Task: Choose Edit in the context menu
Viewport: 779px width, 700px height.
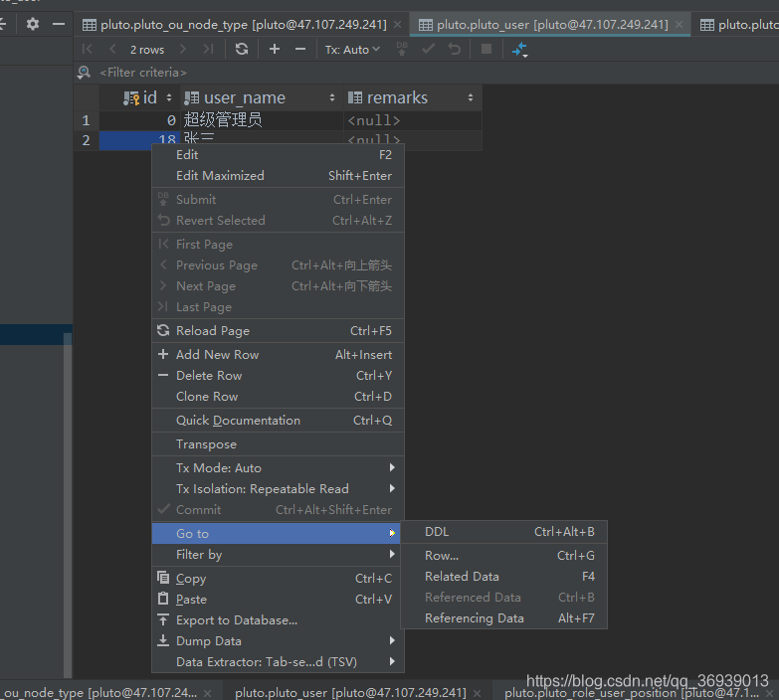Action: point(279,155)
